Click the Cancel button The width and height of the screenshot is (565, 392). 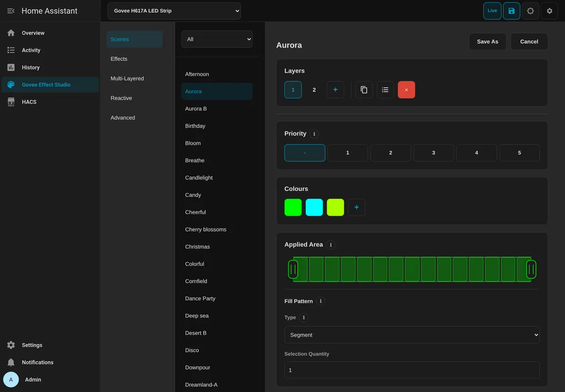click(529, 41)
